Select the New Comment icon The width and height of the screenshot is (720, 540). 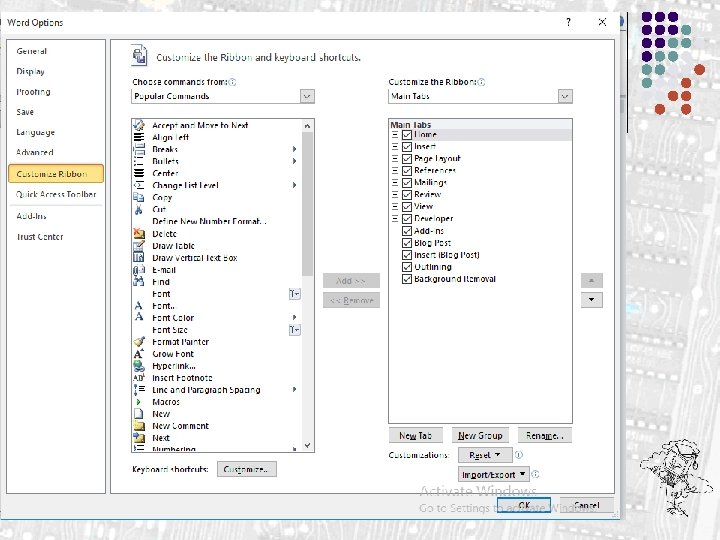pos(139,426)
